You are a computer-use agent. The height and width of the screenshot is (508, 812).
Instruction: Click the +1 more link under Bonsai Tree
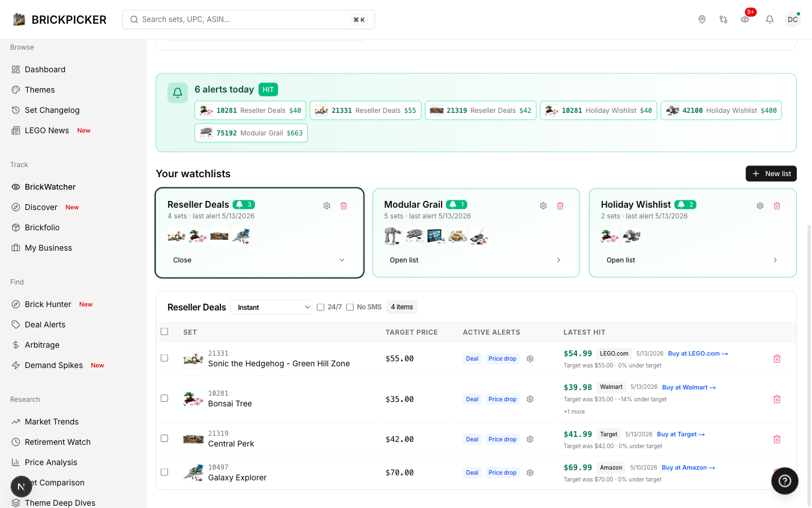pos(574,411)
